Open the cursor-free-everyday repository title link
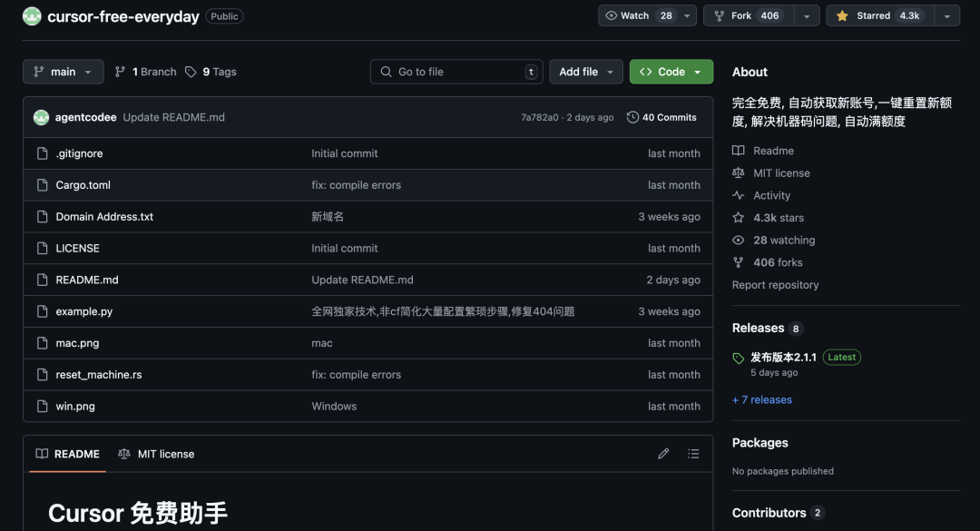The width and height of the screenshot is (980, 531). pyautogui.click(x=123, y=16)
